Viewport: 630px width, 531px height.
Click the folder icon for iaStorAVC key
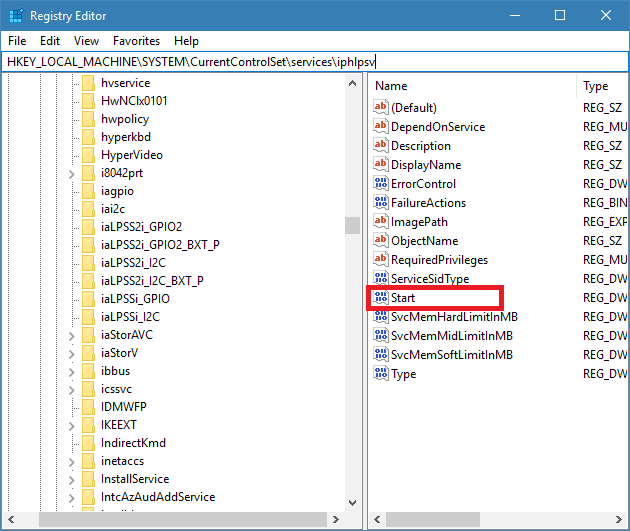pyautogui.click(x=88, y=335)
